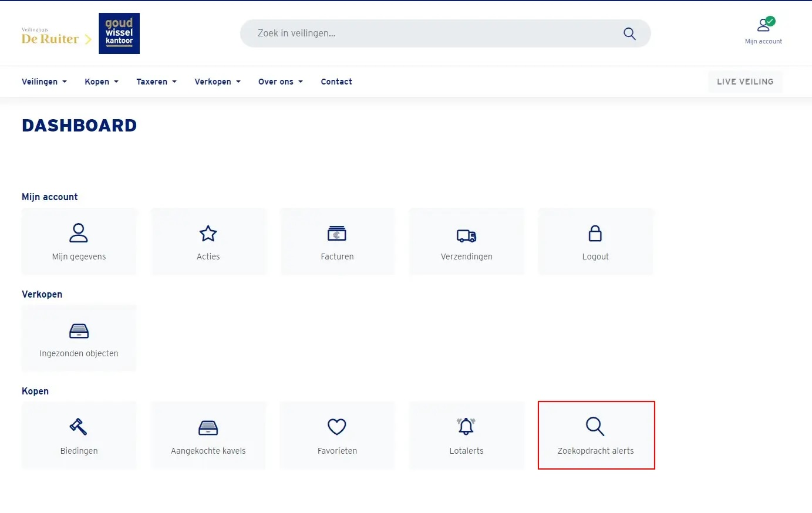Screen dimensions: 812x513
Task: Focus the Zoek in veilingen search field
Action: (x=434, y=33)
